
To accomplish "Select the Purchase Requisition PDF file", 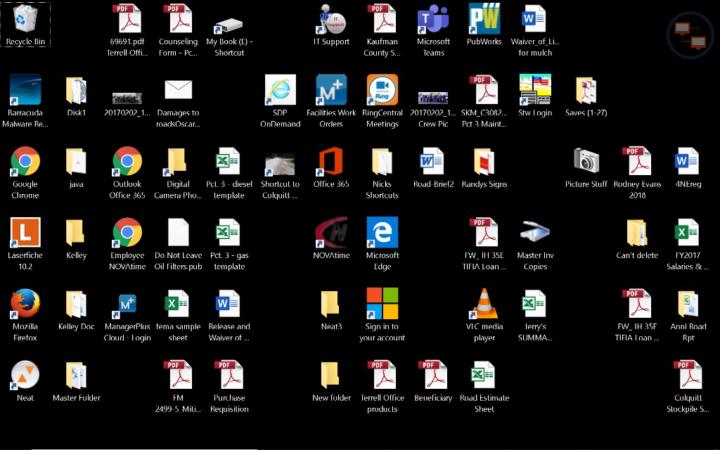I will tap(229, 376).
